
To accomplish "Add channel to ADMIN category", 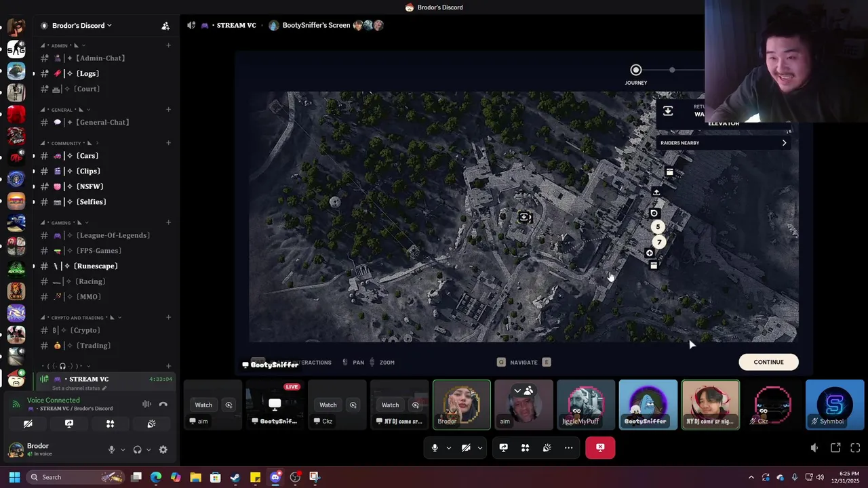I will 168,45.
